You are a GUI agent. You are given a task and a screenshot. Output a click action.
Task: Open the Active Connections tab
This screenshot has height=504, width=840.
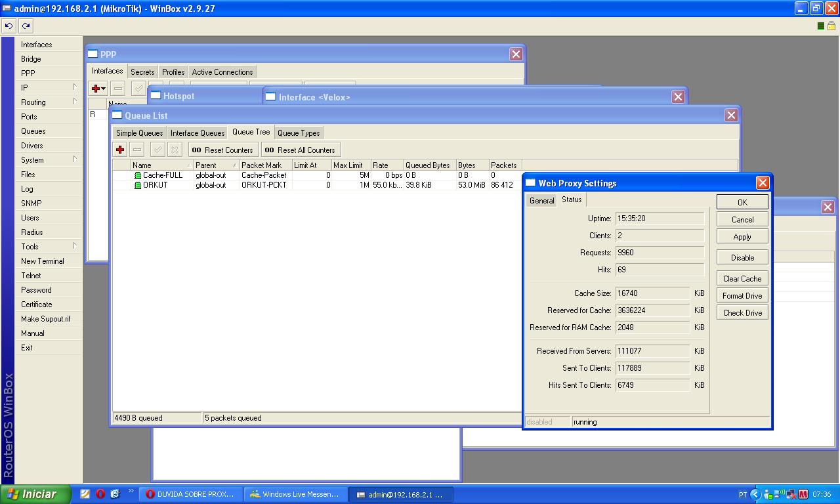tap(222, 72)
